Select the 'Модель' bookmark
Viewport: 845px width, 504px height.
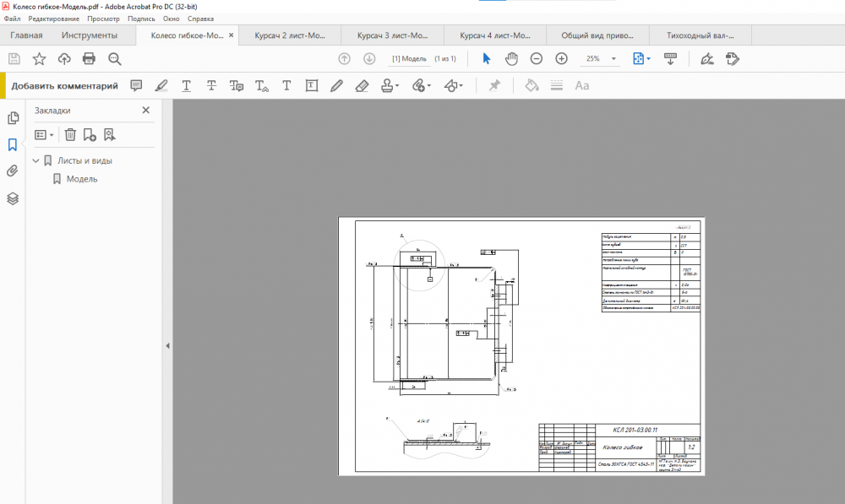point(82,179)
